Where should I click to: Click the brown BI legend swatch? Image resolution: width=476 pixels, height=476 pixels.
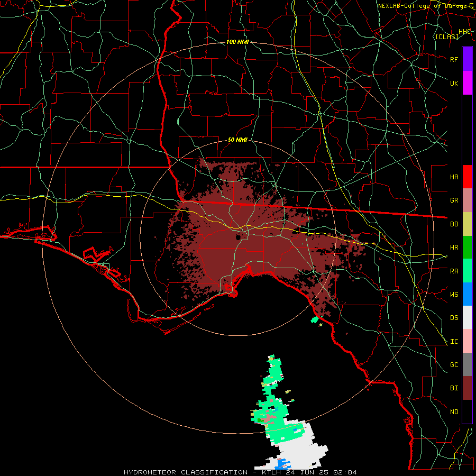pyautogui.click(x=467, y=388)
